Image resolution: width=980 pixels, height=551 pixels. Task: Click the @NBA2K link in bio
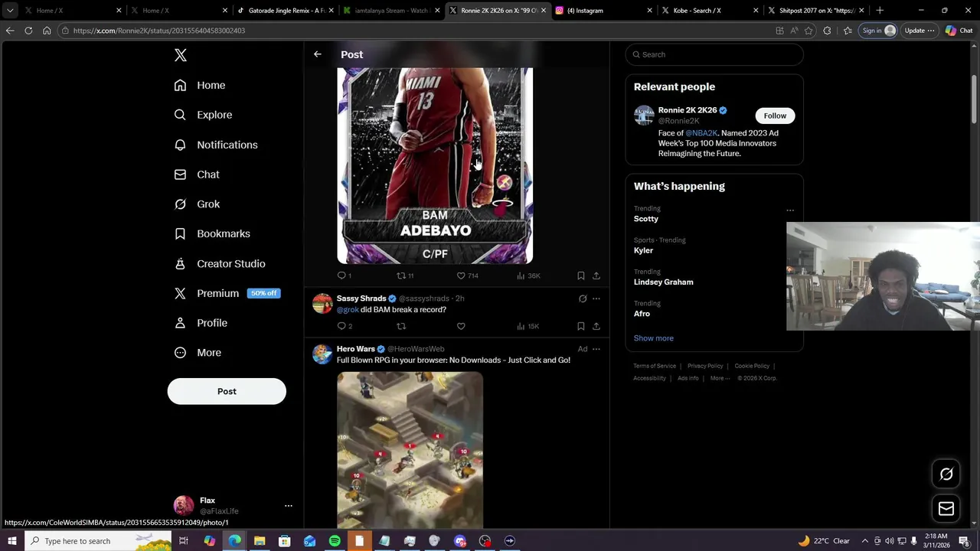(701, 133)
